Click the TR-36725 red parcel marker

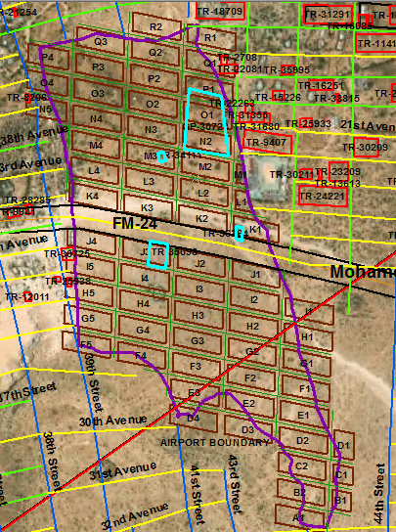(67, 253)
